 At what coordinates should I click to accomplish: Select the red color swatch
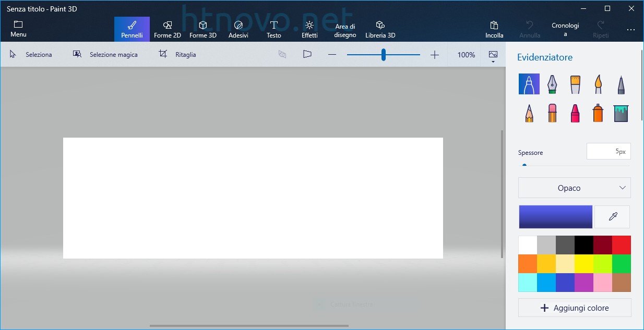pyautogui.click(x=622, y=244)
